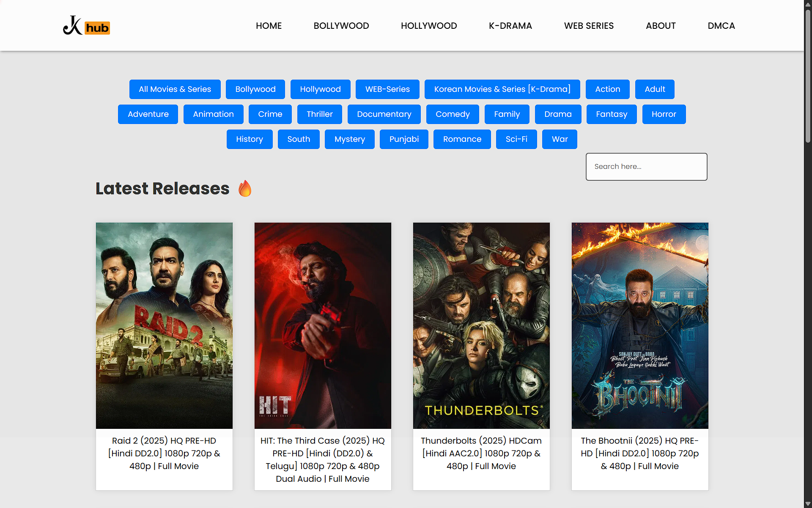Open the HOLLYWOOD nav item
The height and width of the screenshot is (508, 812).
pyautogui.click(x=429, y=26)
